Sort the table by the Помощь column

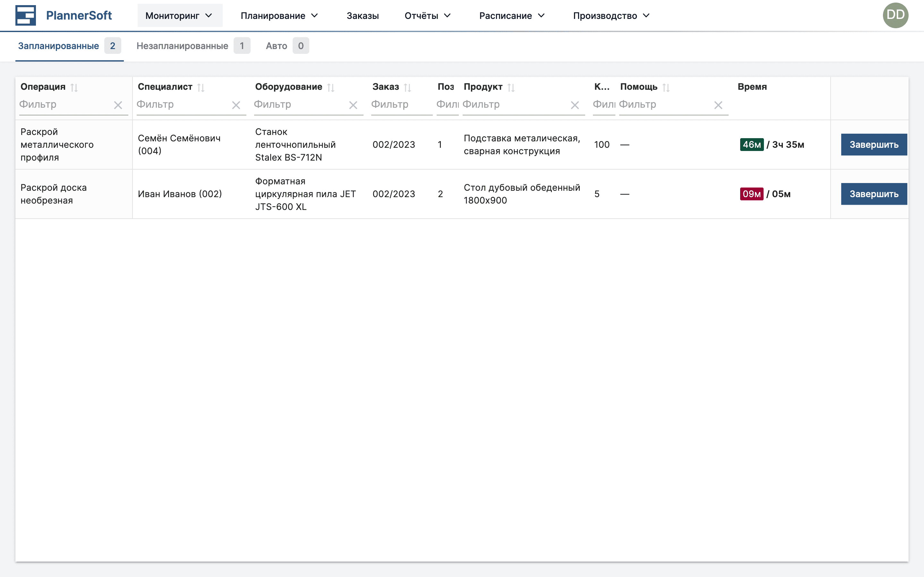666,88
